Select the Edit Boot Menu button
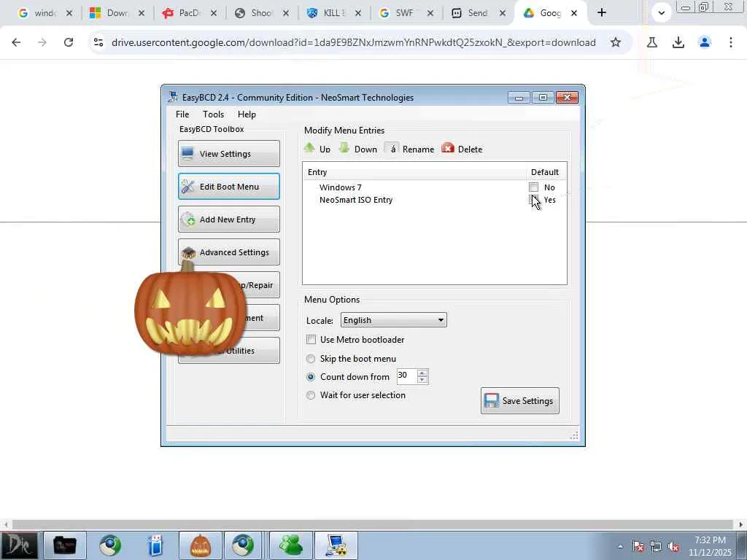 tap(228, 186)
